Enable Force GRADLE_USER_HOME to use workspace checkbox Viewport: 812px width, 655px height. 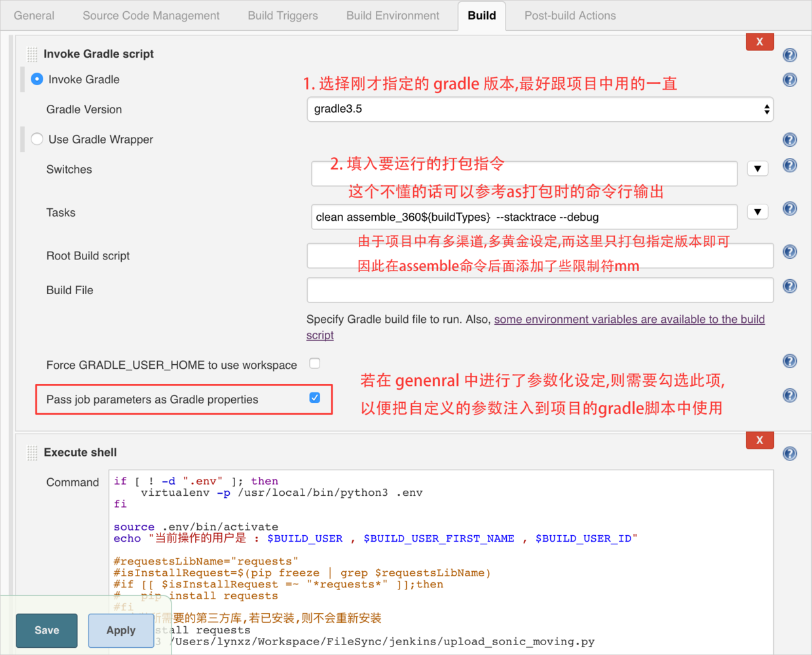pos(315,364)
